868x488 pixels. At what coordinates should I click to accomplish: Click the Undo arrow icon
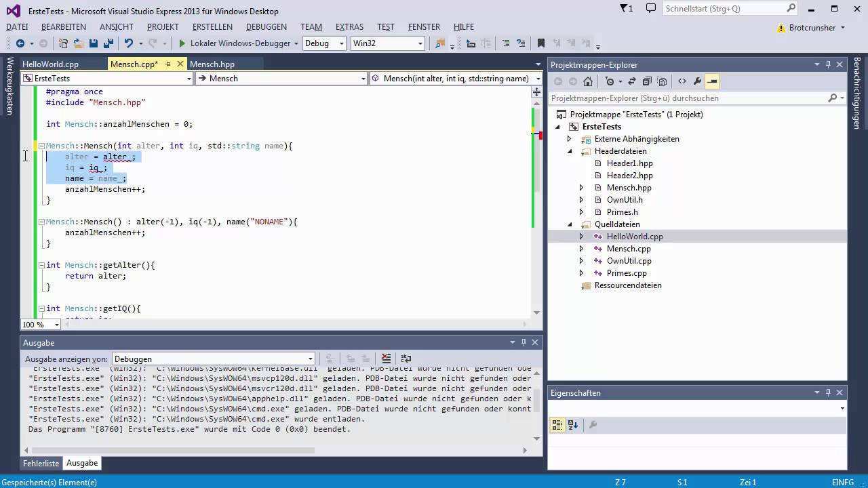click(128, 43)
